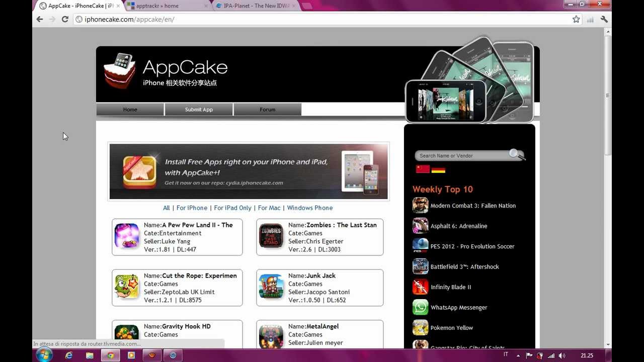Reload the page with refresh icon
Viewport: 644px width, 362px height.
click(x=65, y=19)
